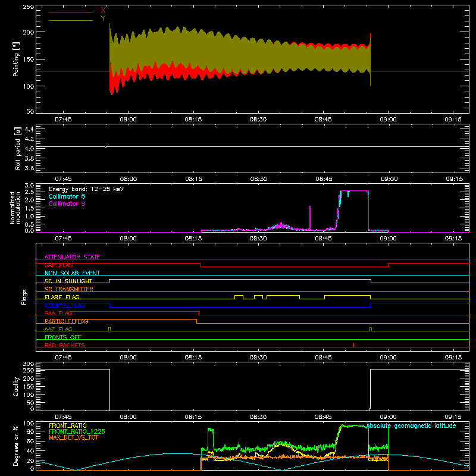Image resolution: width=476 pixels, height=476 pixels.
Task: Click the SC_TRANSMITTER flag label
Action: tap(69, 289)
